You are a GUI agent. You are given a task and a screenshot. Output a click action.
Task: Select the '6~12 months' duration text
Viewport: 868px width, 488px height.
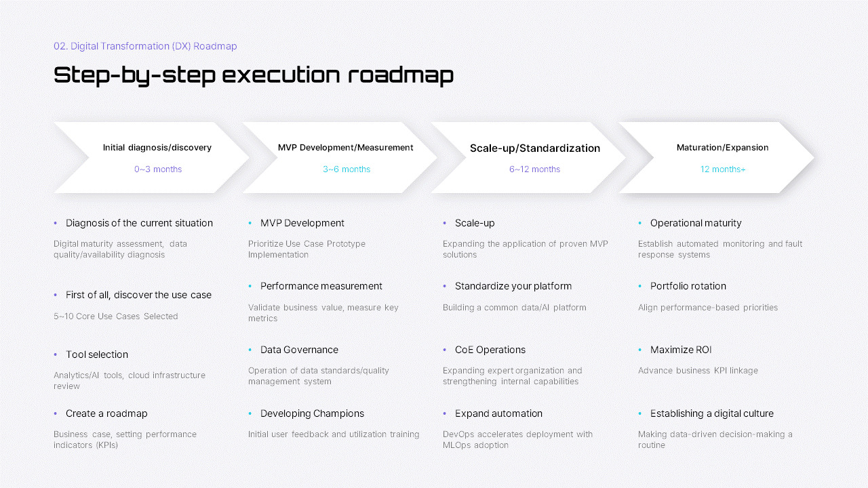(535, 169)
